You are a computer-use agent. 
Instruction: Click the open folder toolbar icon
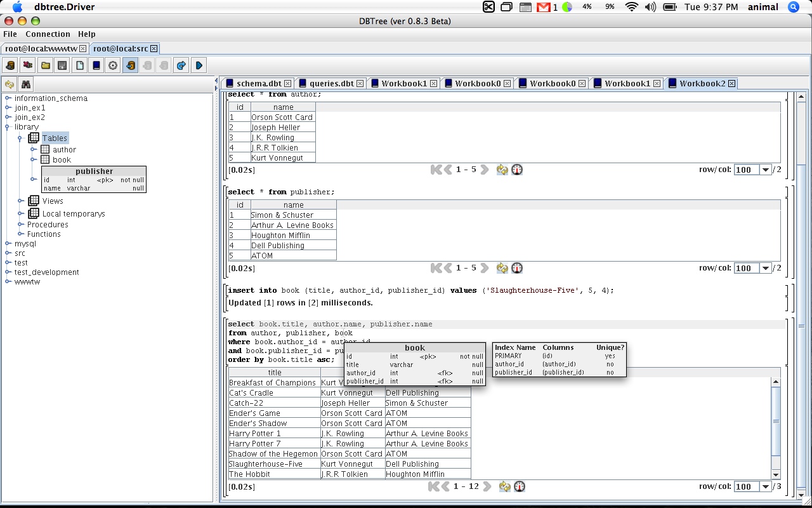[45, 65]
